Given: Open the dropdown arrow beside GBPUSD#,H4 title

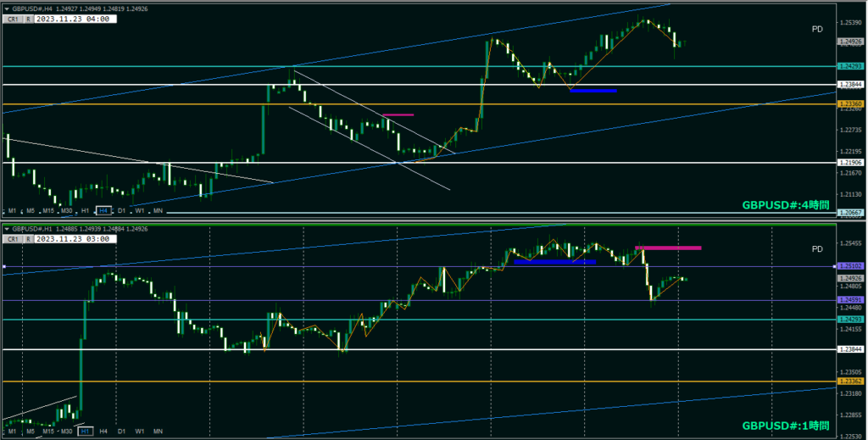Looking at the screenshot, I should [7, 8].
